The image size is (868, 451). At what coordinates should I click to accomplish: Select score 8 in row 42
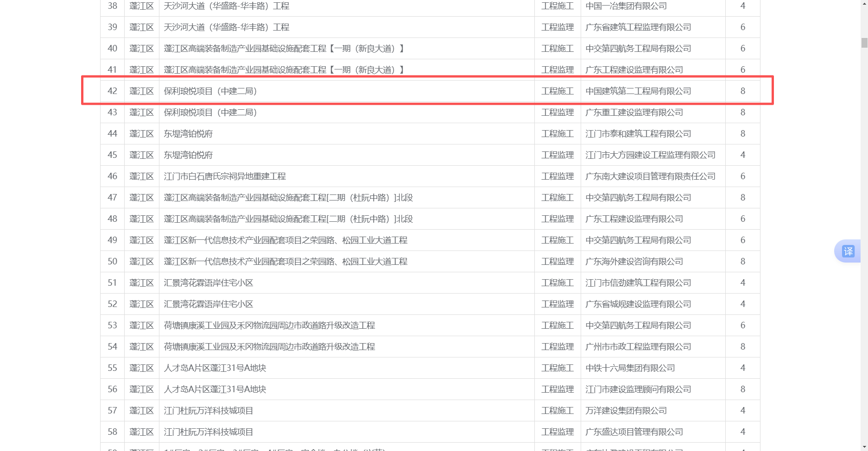click(x=743, y=91)
